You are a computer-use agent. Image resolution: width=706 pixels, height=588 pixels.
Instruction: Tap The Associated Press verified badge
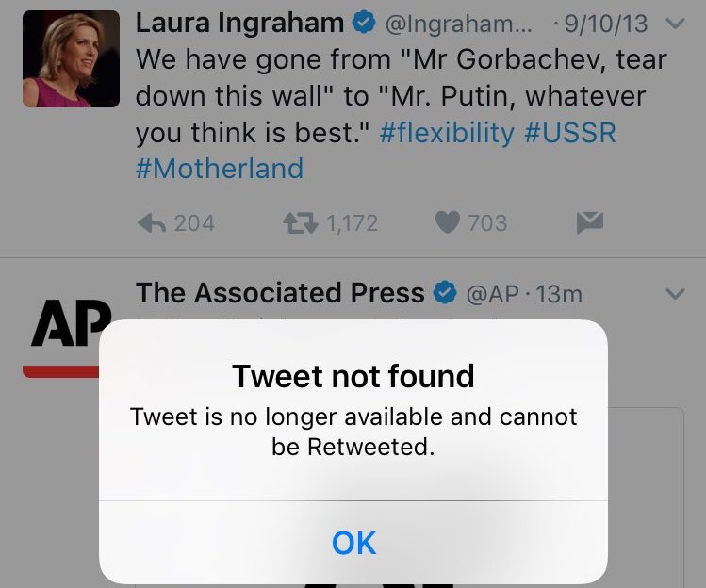[445, 293]
